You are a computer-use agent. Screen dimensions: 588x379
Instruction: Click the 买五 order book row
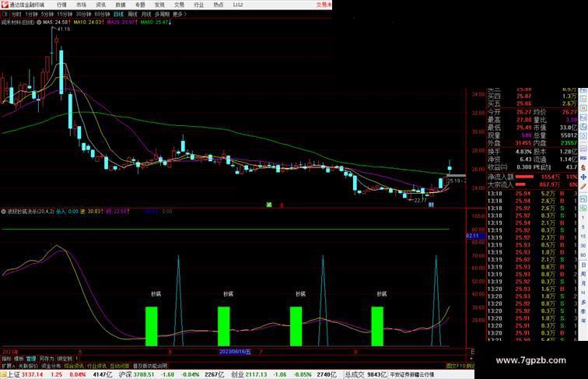(532, 104)
